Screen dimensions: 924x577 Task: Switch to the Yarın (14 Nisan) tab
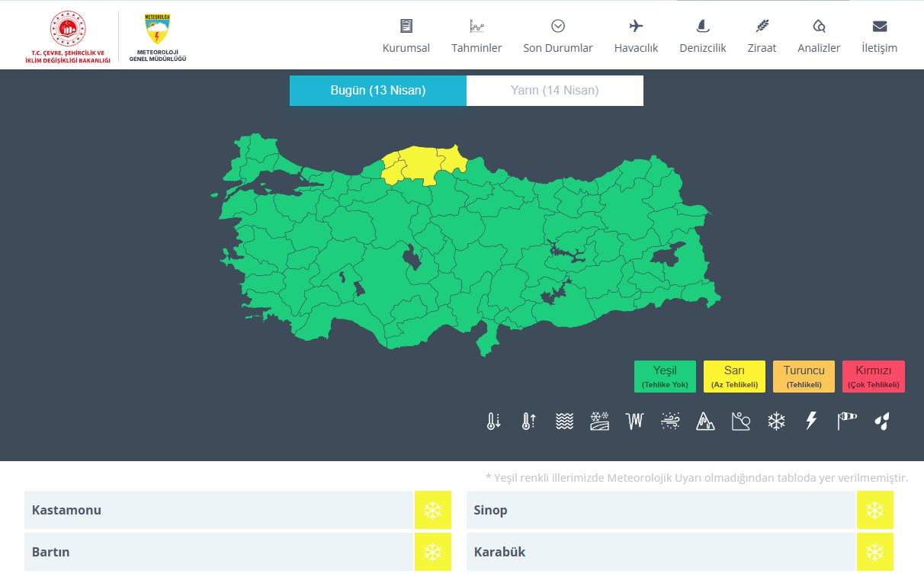coord(554,91)
